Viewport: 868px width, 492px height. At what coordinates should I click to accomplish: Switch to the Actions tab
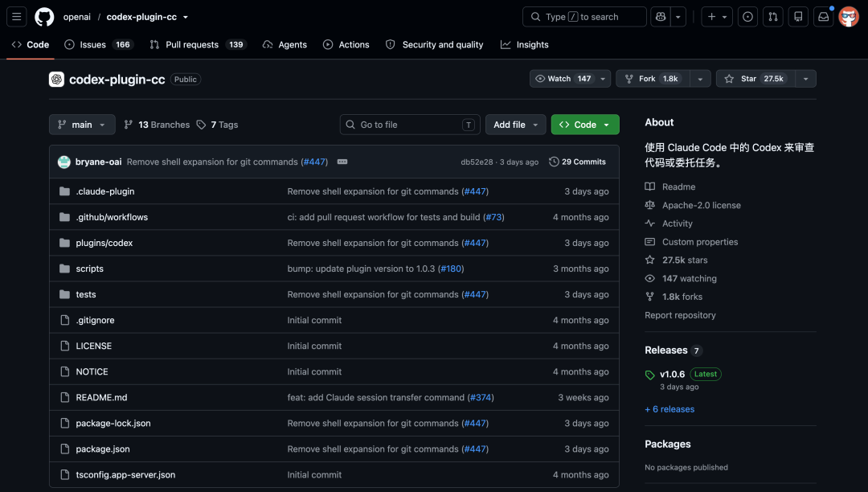[x=346, y=44]
